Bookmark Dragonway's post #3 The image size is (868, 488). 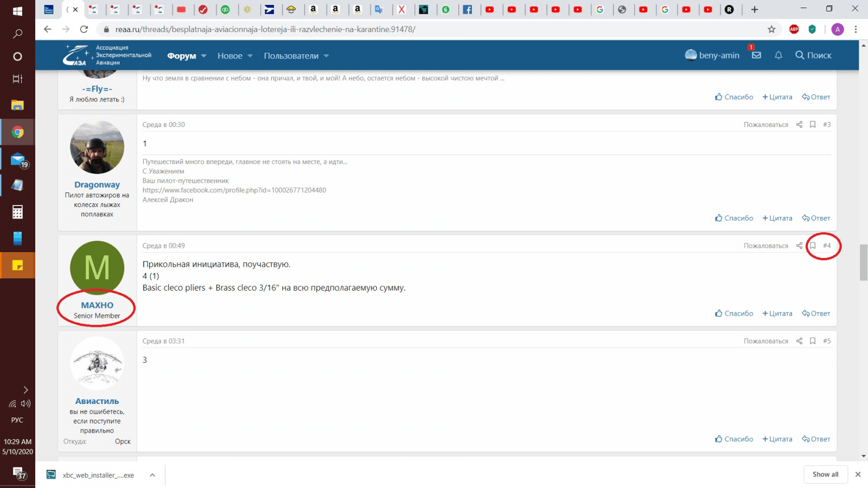tap(813, 125)
